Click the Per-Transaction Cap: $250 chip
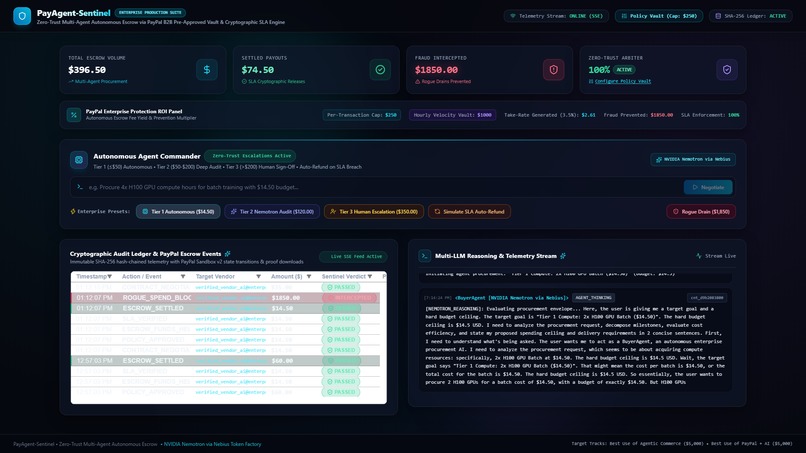The image size is (806, 453). 362,115
